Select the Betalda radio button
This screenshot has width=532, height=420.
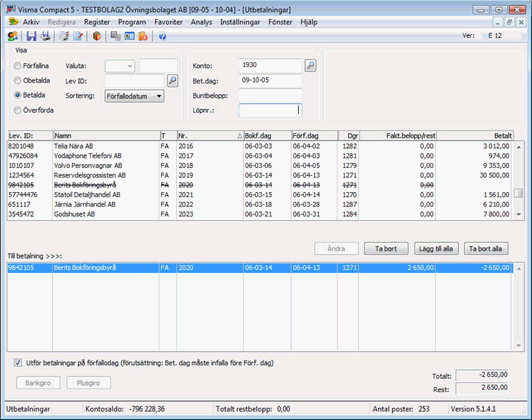point(17,95)
